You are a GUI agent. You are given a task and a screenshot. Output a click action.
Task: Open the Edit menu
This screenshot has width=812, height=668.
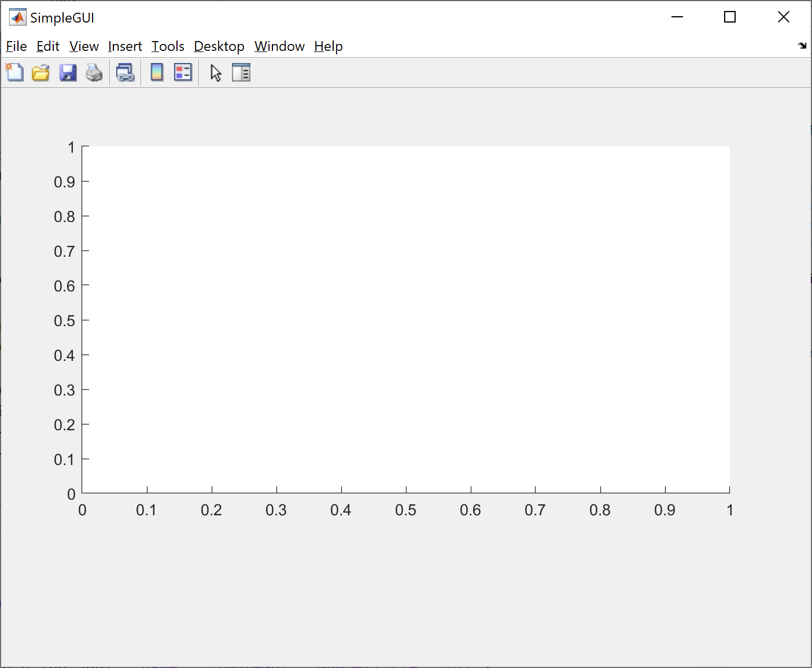coord(47,46)
